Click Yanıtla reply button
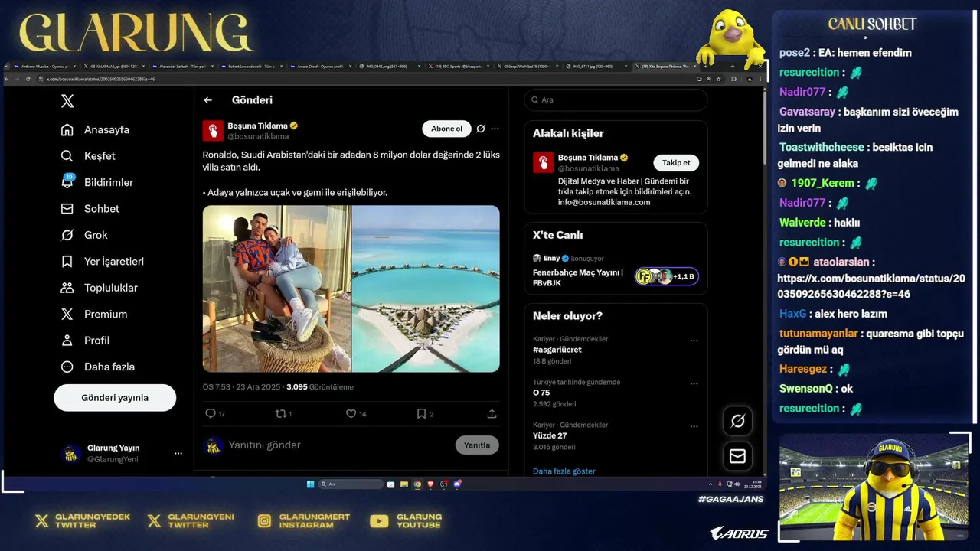Screen dimensions: 980x551 pyautogui.click(x=477, y=445)
